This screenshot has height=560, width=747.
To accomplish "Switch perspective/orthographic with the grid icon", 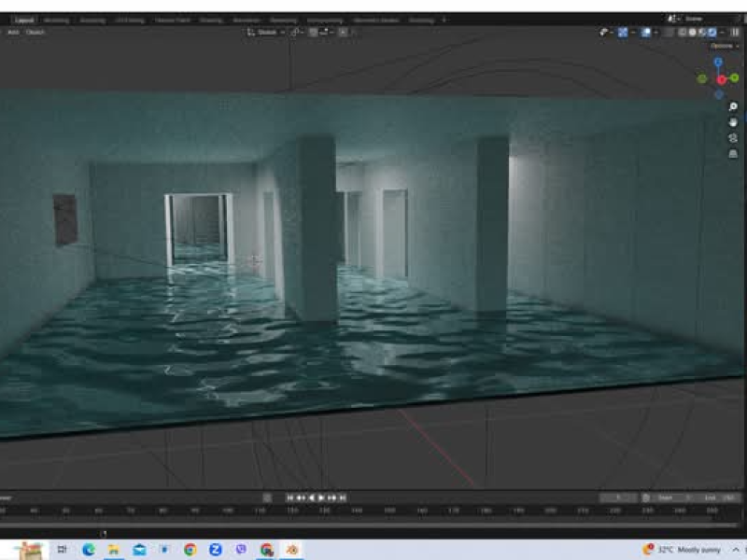I will pos(733,152).
